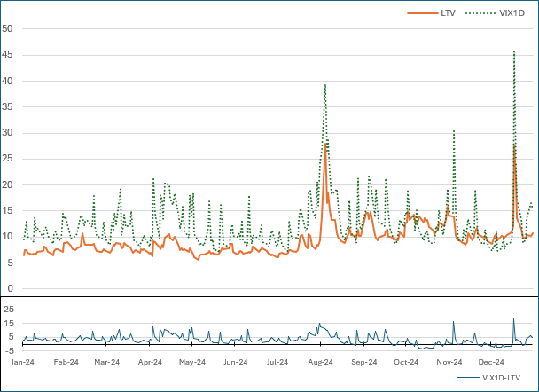Select the Dec-24 x-axis label
Image resolution: width=539 pixels, height=392 pixels.
click(x=491, y=362)
